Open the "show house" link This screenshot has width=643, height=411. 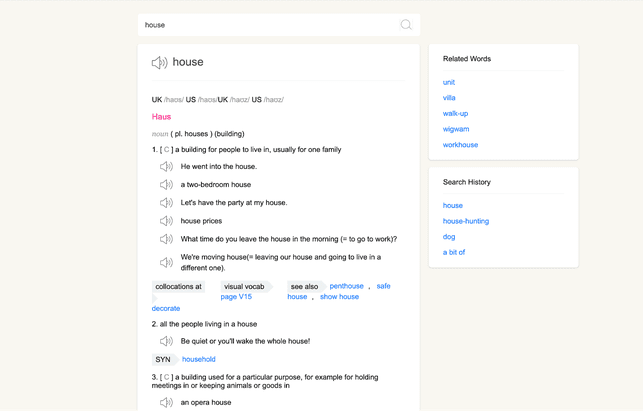[x=339, y=297]
